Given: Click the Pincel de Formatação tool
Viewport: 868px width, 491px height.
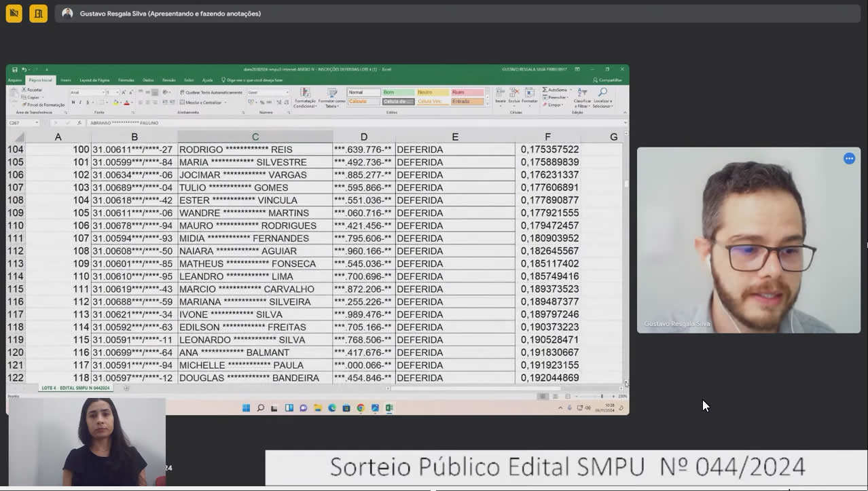Looking at the screenshot, I should click(x=43, y=105).
